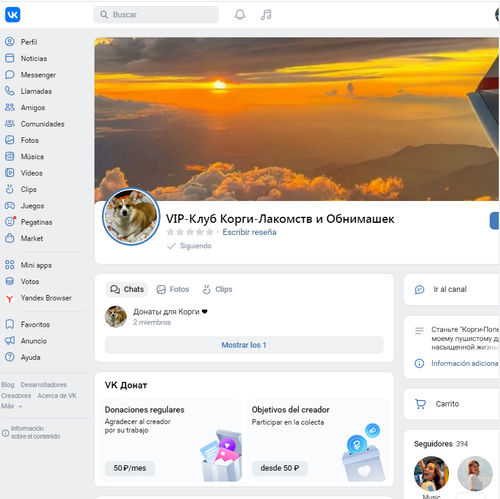The height and width of the screenshot is (499, 500).
Task: Open the Información adicional link
Action: 465,363
